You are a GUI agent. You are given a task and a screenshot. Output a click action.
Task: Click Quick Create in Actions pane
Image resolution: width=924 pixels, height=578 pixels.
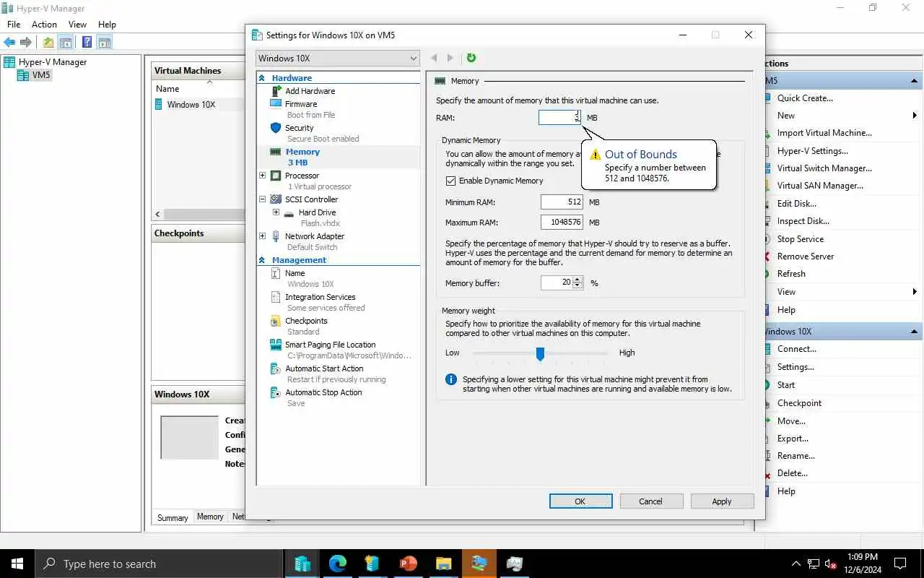pos(805,98)
